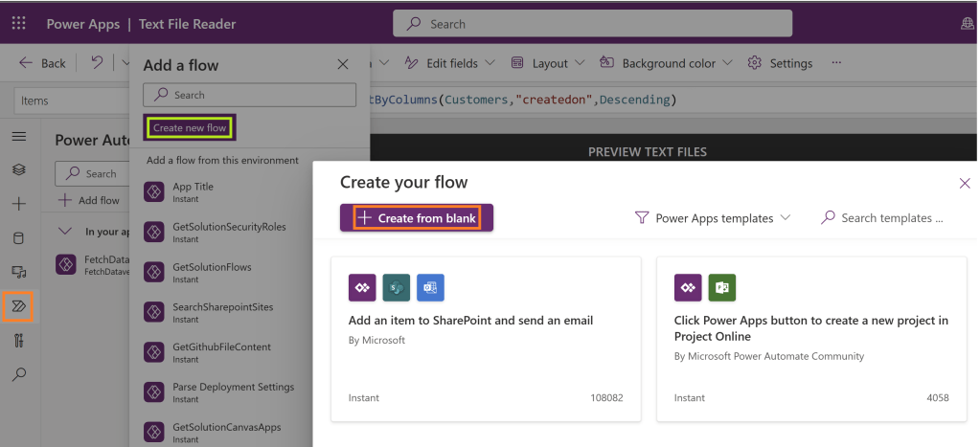Open Tree view layers icon
The image size is (980, 447).
point(18,169)
